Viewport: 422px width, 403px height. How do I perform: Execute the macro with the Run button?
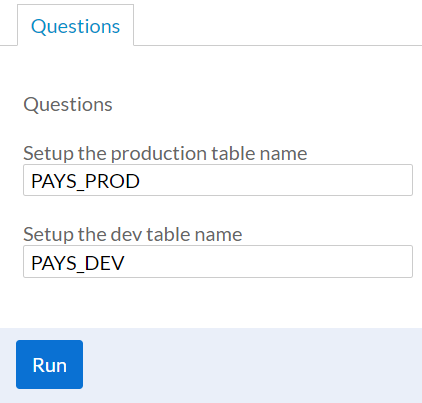[49, 364]
